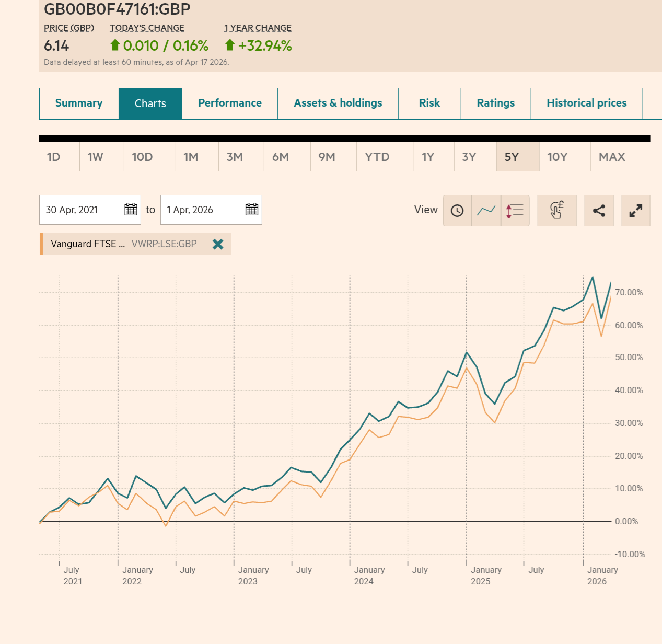Toggle the MAX time range
Screen dimensions: 662x644
click(x=611, y=157)
